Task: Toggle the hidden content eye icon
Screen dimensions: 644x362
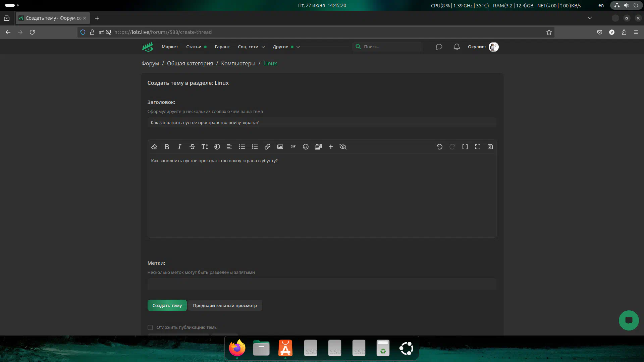Action: click(x=343, y=147)
